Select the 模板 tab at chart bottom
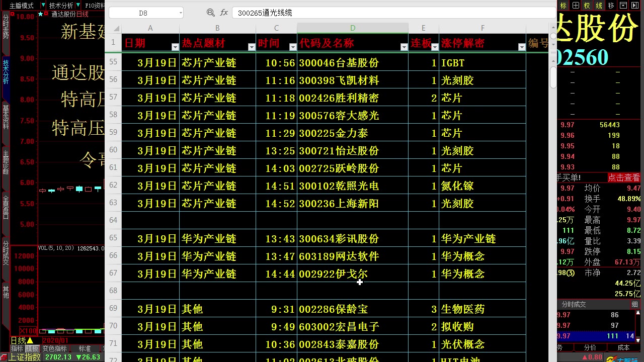This screenshot has width=644, height=362. 32,348
